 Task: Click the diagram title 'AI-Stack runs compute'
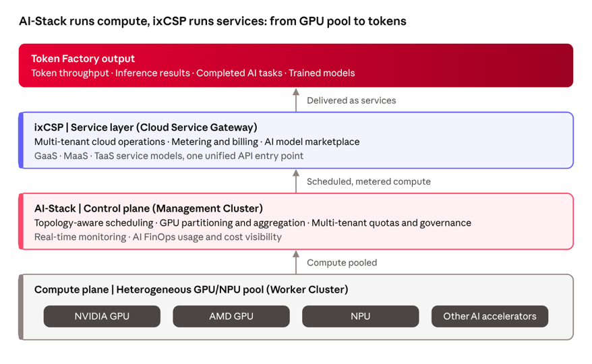coord(212,21)
